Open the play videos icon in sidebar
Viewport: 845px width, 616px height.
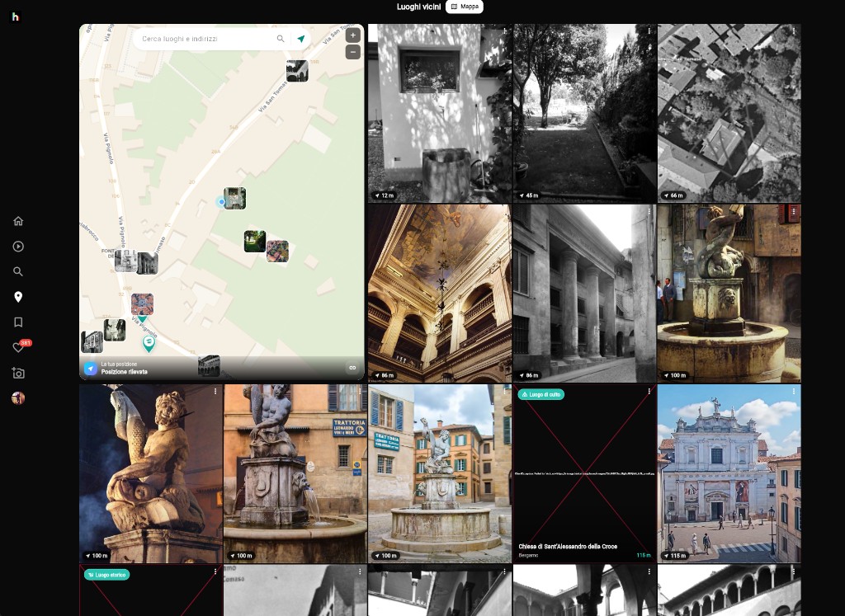[x=18, y=247]
